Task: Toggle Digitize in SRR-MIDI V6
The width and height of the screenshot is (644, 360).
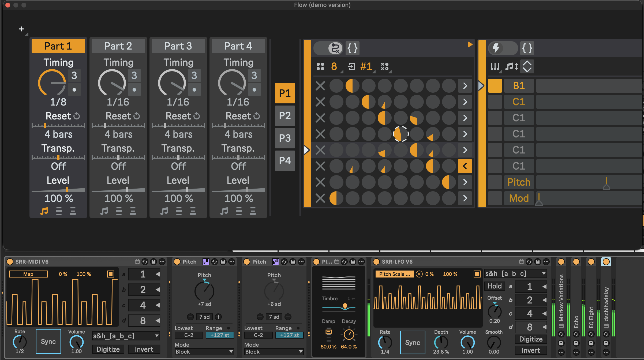Action: (x=108, y=349)
